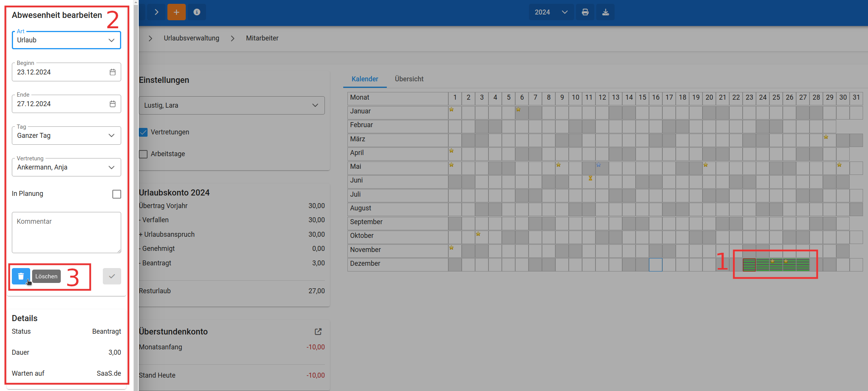This screenshot has height=391, width=868.
Task: Click the first breadcrumb chevron arrow
Action: point(150,38)
